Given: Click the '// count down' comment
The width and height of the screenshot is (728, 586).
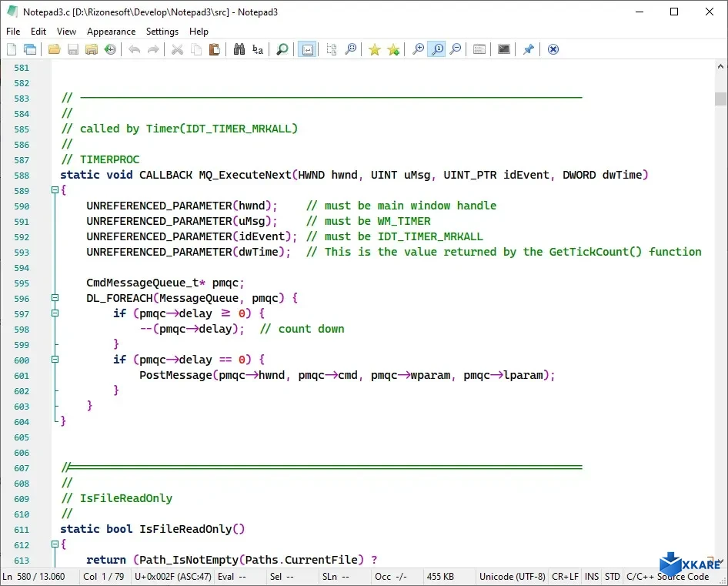Looking at the screenshot, I should point(302,329).
